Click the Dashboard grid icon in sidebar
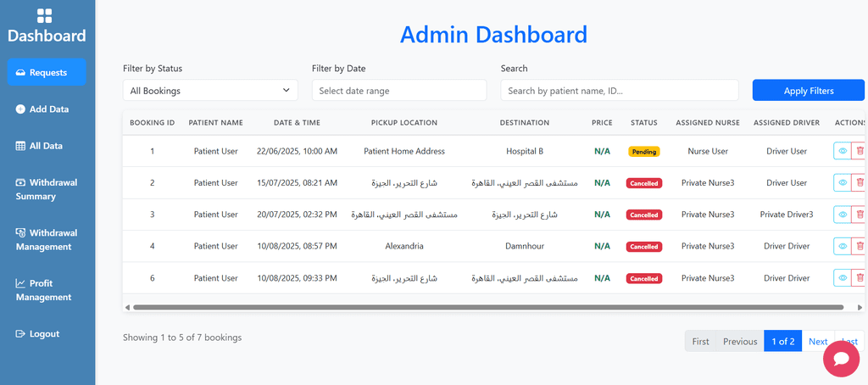 click(x=45, y=15)
